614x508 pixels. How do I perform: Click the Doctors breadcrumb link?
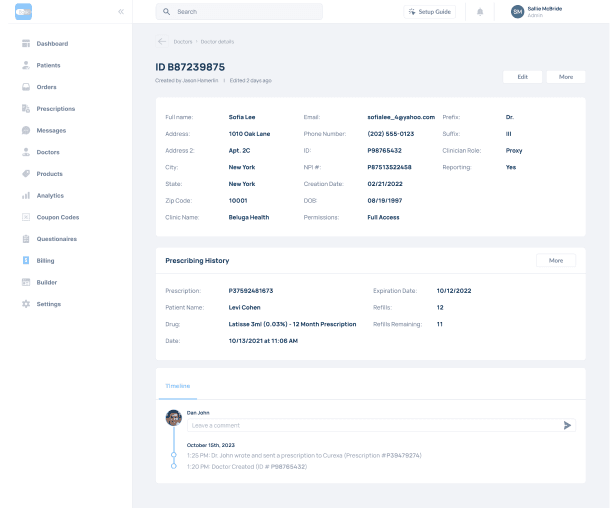[x=182, y=41]
